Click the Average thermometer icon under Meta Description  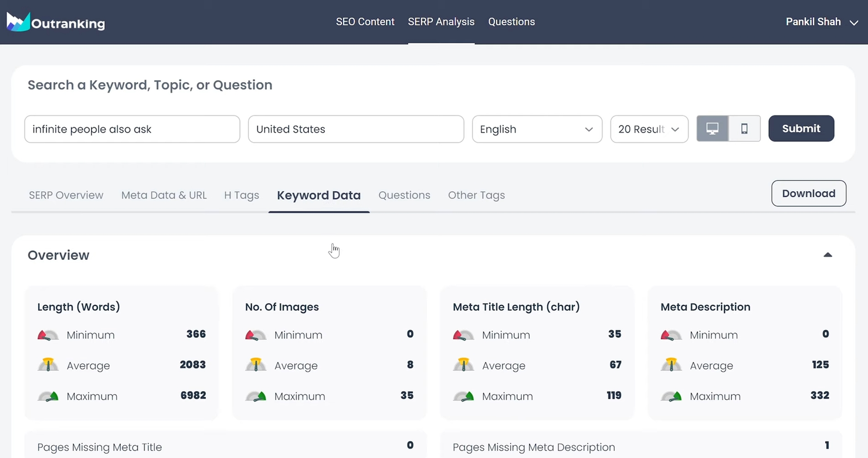pyautogui.click(x=671, y=365)
